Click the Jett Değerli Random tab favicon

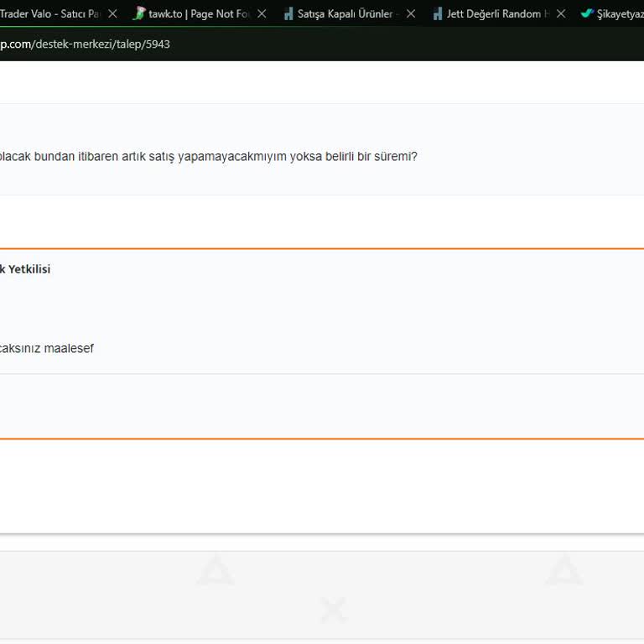coord(438,14)
